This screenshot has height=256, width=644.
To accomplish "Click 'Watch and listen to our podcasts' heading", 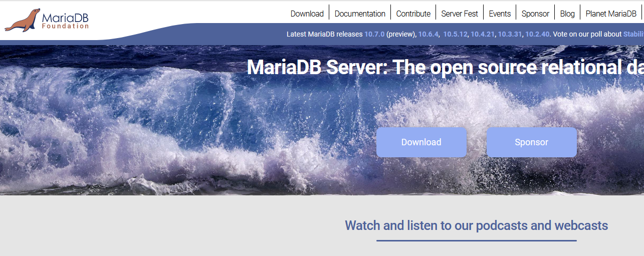I will coord(476,225).
